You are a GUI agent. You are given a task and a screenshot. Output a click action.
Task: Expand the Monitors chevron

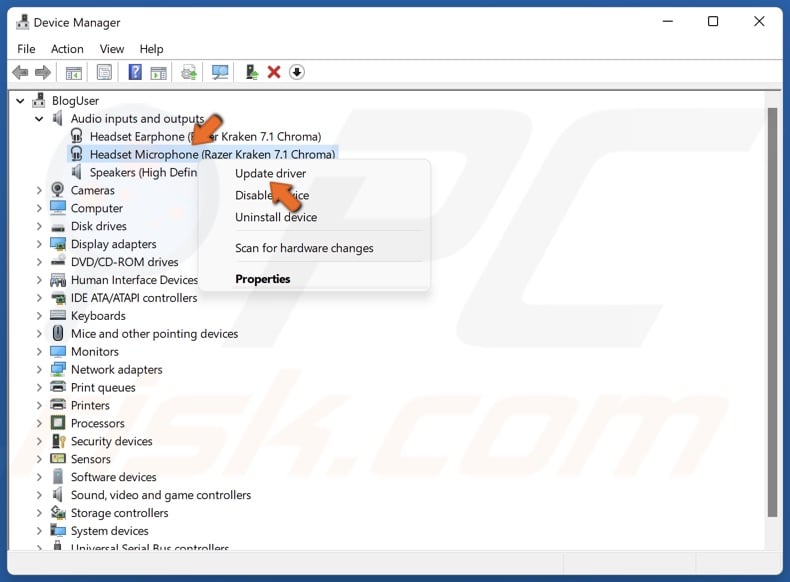click(x=39, y=351)
